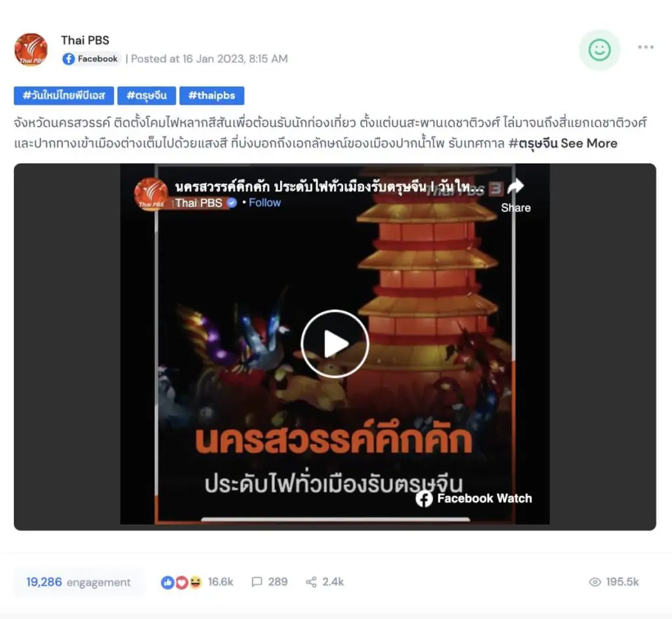Click the Thai PBS profile avatar
672x619 pixels.
31,50
